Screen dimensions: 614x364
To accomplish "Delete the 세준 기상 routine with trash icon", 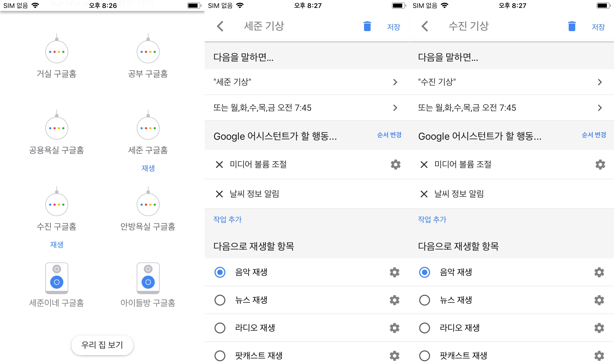I will [367, 26].
